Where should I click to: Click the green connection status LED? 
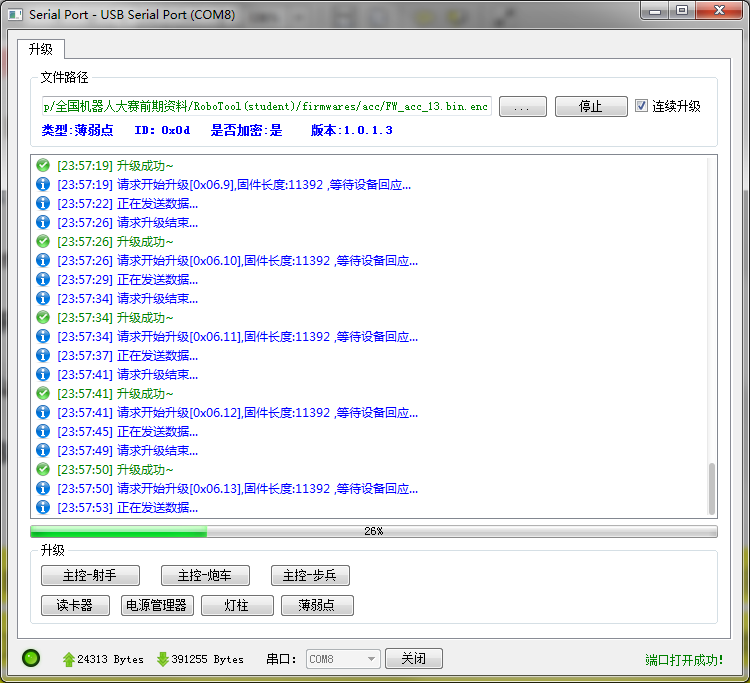[31, 658]
